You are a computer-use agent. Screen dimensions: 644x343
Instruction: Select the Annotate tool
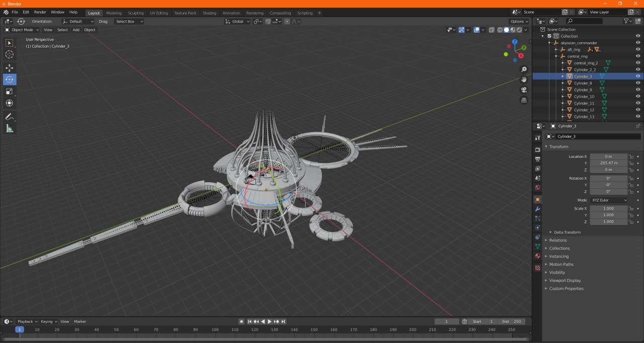10,117
